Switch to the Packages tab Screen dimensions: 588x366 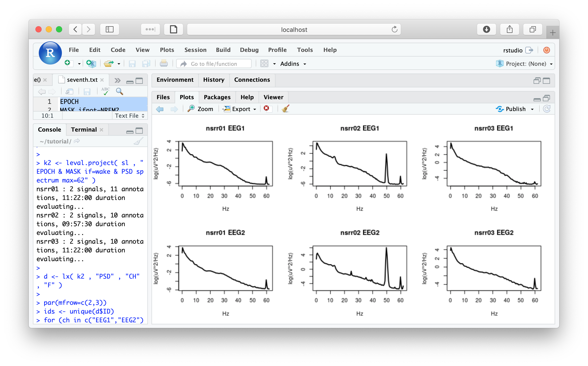point(217,97)
